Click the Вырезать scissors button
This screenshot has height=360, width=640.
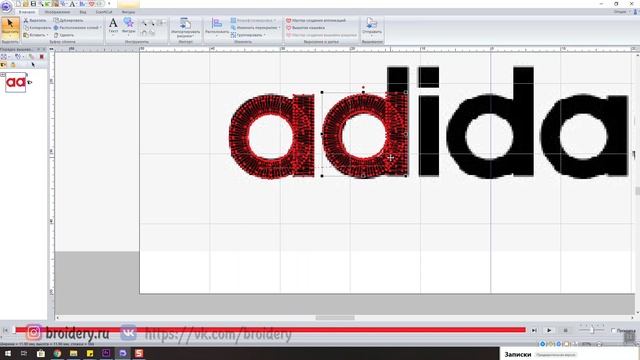pyautogui.click(x=35, y=20)
